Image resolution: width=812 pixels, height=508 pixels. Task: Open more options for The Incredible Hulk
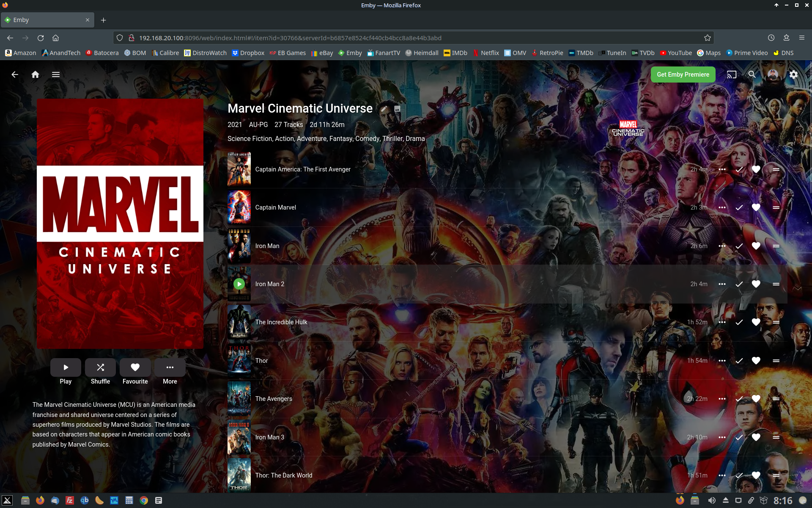[722, 322]
